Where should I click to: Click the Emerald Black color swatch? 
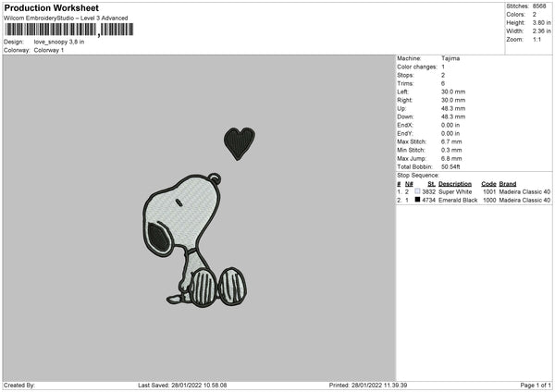click(x=417, y=200)
